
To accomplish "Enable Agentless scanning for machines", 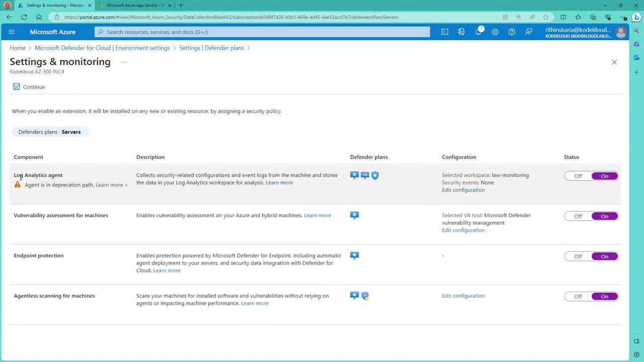I will pos(604,297).
